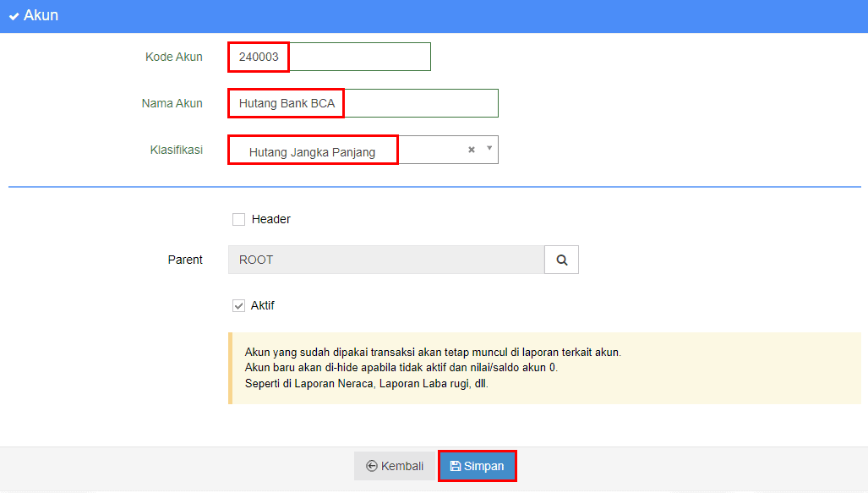Click the Parent ROOT field
This screenshot has height=493, width=868.
point(386,260)
